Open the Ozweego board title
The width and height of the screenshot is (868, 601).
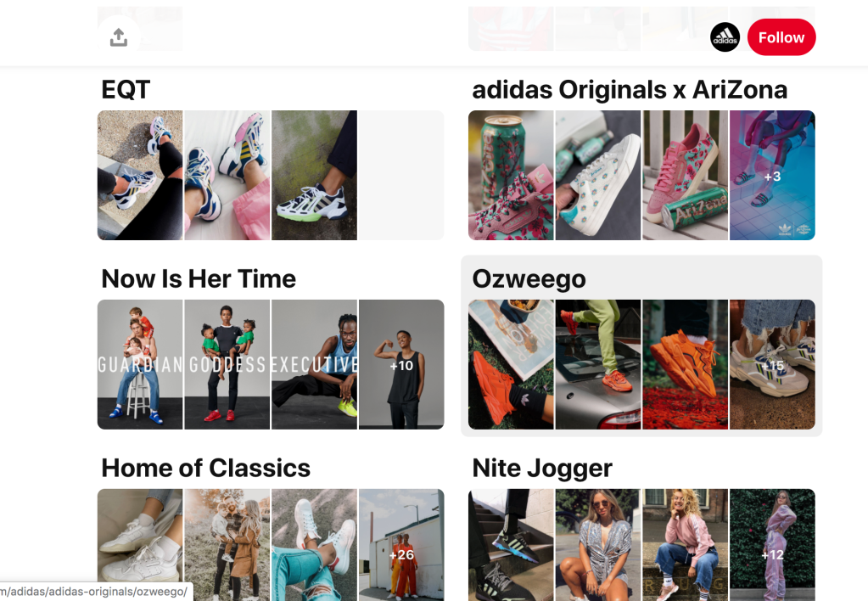coord(529,278)
